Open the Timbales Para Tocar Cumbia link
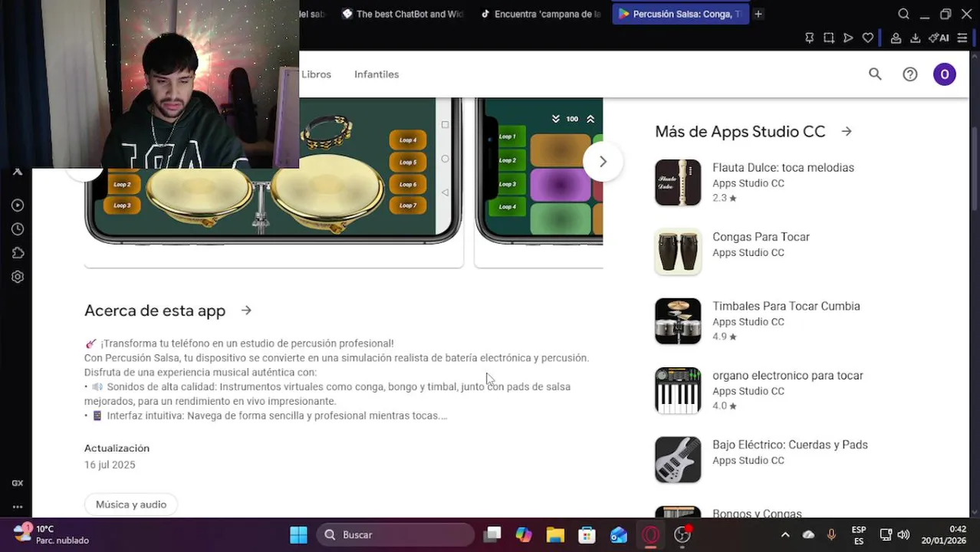 coord(786,306)
